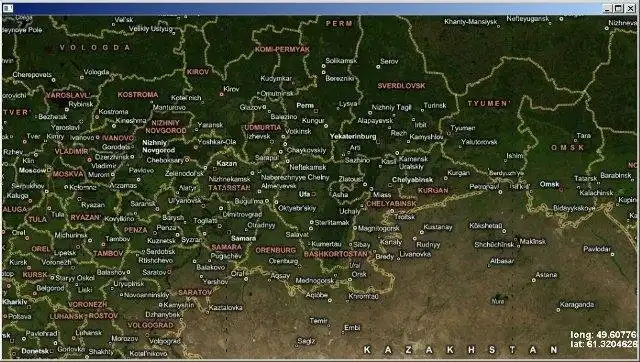Click the Ufa city marker label
This screenshot has width=640, height=362.
tap(304, 194)
